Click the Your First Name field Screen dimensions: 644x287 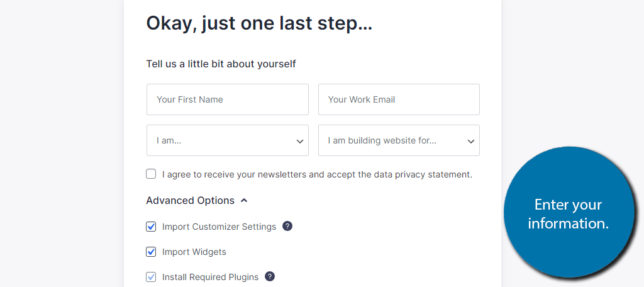pos(227,99)
